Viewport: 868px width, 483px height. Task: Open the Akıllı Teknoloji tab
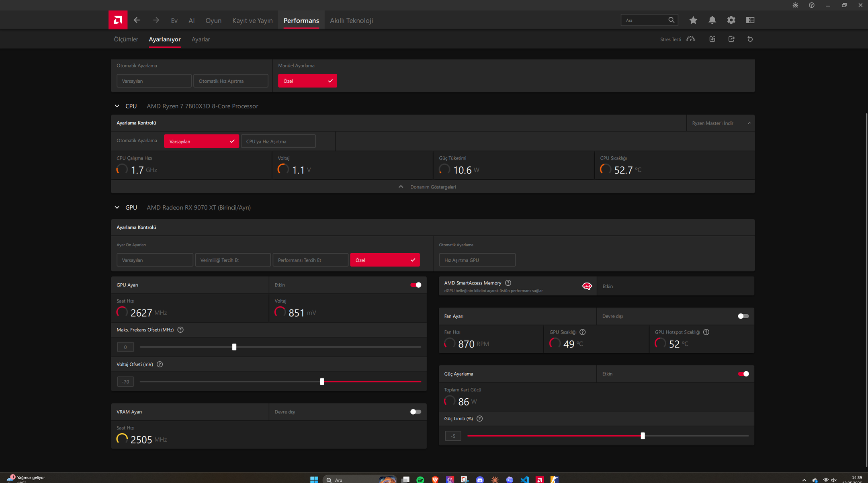coord(352,20)
